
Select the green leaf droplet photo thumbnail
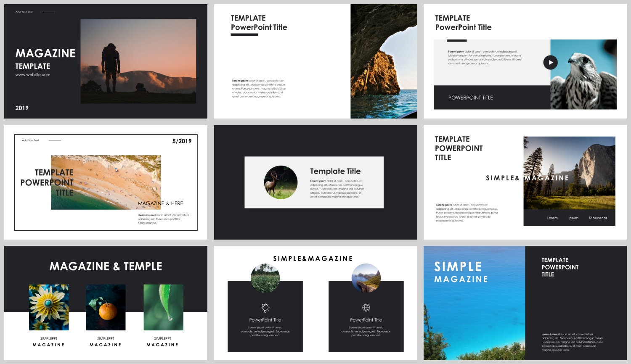163,307
